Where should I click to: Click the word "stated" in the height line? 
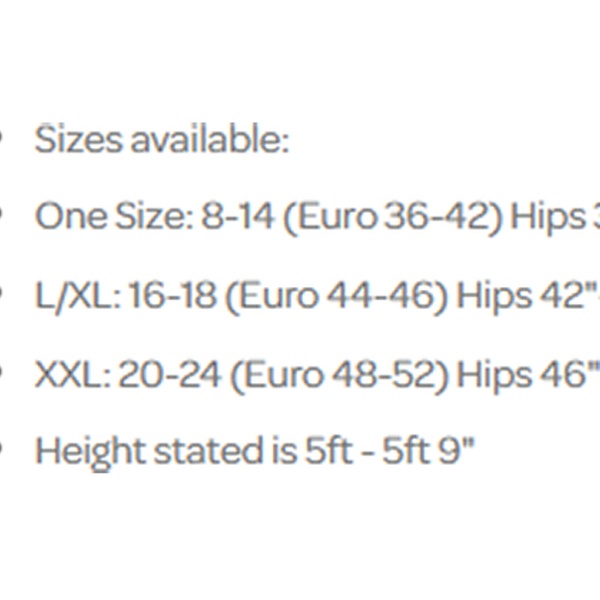pos(206,452)
